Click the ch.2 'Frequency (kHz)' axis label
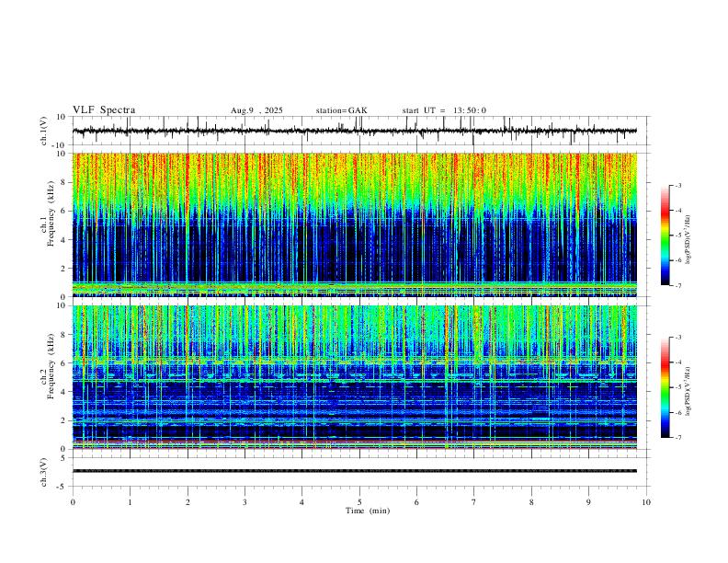 [x=51, y=368]
